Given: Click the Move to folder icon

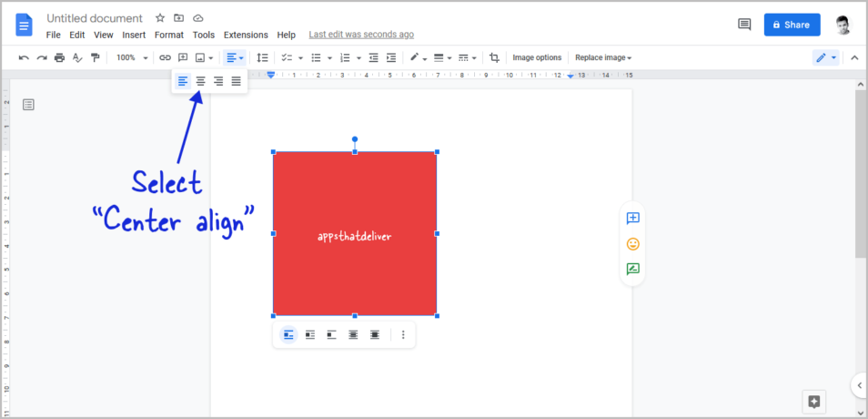Looking at the screenshot, I should tap(179, 18).
